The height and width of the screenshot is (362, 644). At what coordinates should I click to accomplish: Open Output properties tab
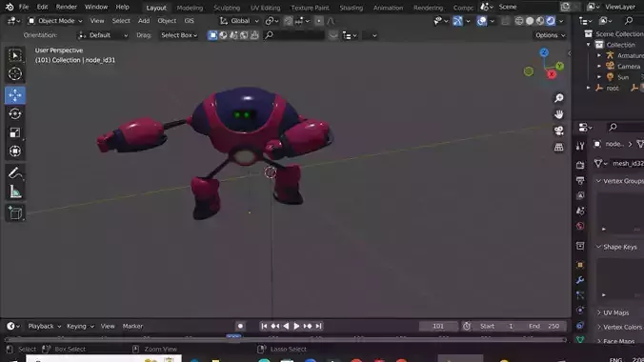click(x=580, y=180)
